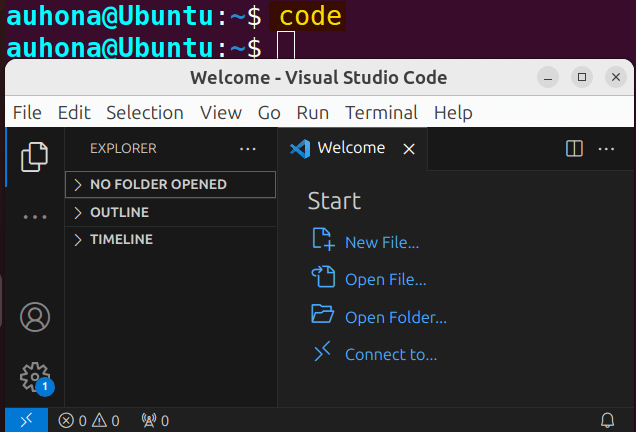Close the Welcome tab

409,149
